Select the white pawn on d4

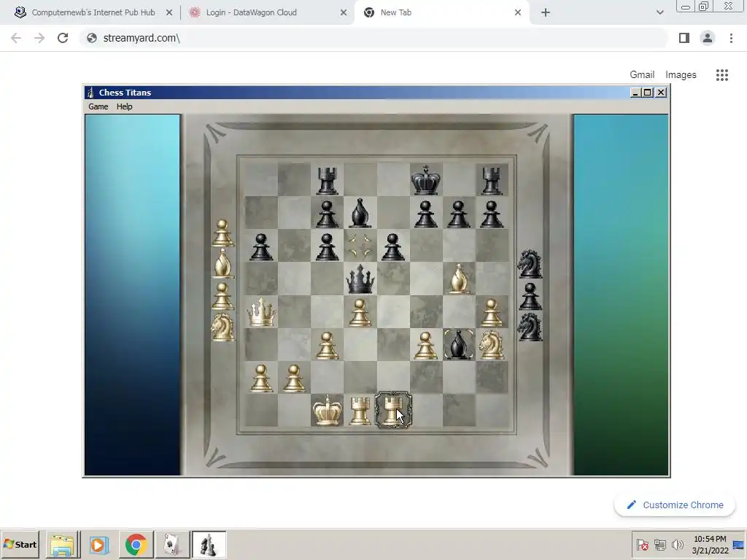point(360,312)
